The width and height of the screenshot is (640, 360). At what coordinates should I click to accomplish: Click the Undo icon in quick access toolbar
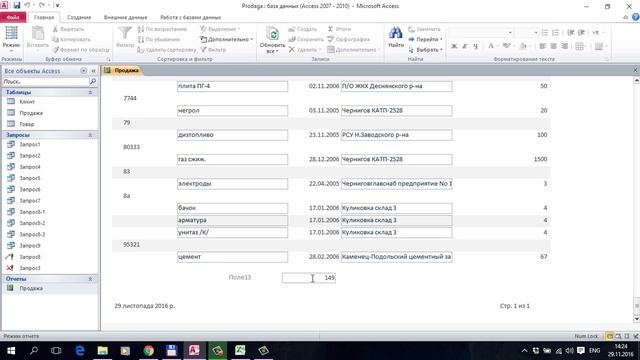(x=27, y=6)
